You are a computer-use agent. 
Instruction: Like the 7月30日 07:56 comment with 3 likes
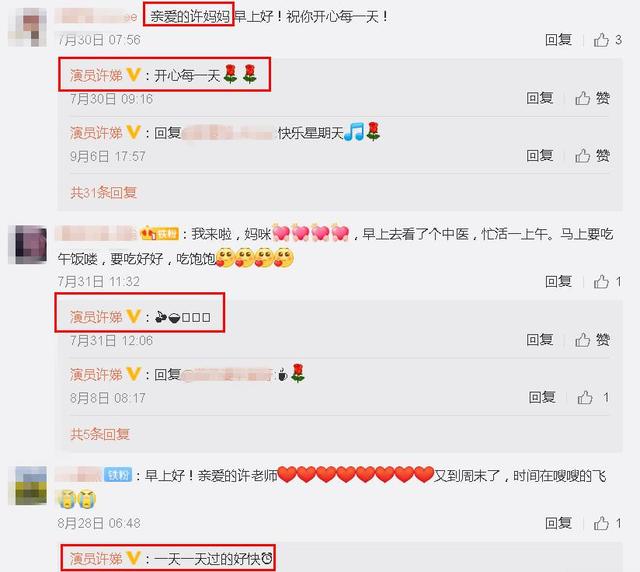click(601, 40)
